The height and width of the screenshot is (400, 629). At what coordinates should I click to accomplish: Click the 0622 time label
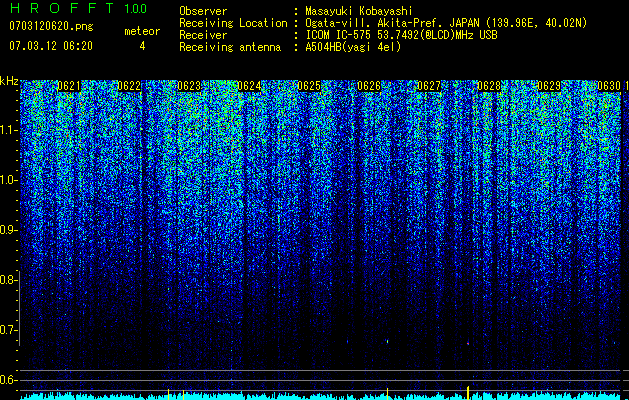click(129, 86)
